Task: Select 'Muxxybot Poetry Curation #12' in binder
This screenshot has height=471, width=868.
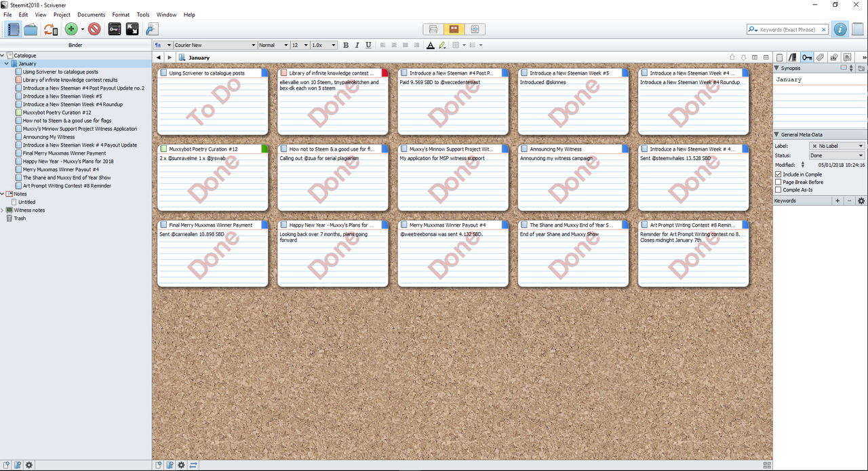Action: [x=57, y=113]
